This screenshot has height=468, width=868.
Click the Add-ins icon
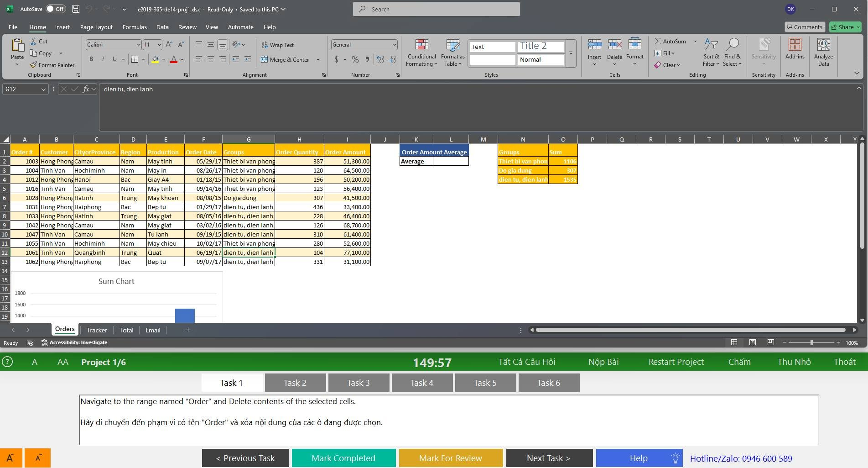(x=795, y=44)
